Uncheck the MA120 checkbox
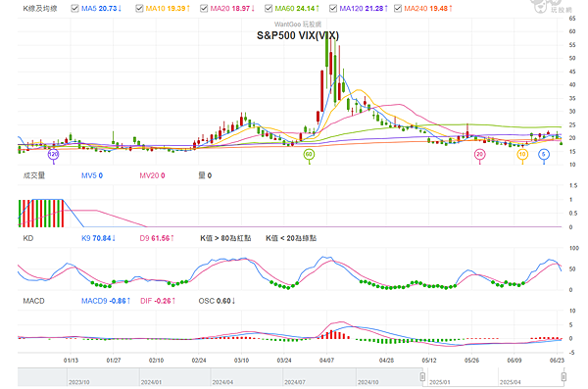The width and height of the screenshot is (588, 389). click(332, 8)
